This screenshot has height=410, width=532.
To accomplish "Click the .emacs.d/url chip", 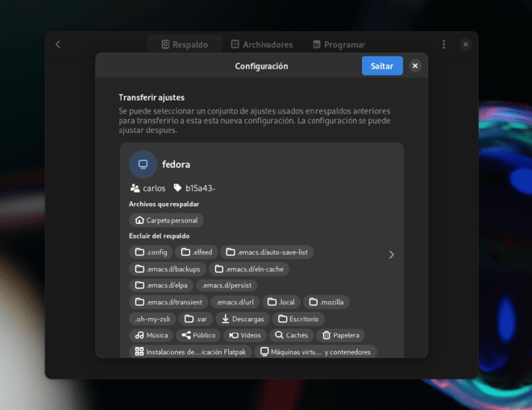I will (235, 302).
